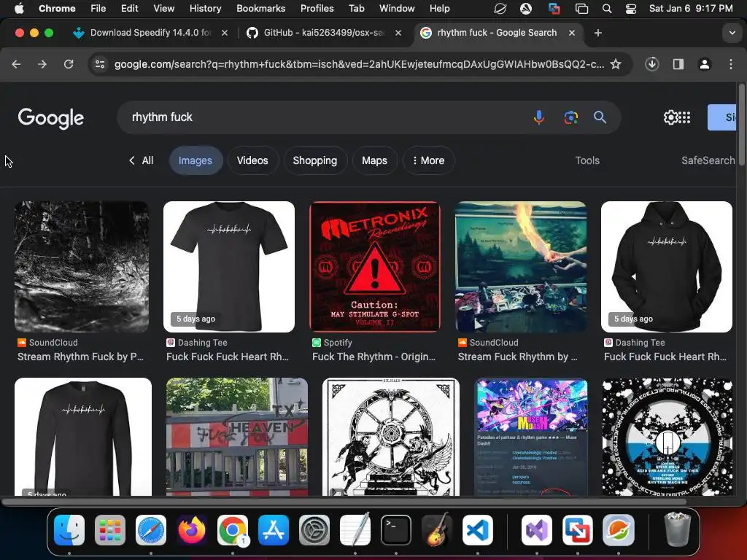Open Launchpad from the Dock
Image resolution: width=747 pixels, height=560 pixels.
tap(110, 530)
